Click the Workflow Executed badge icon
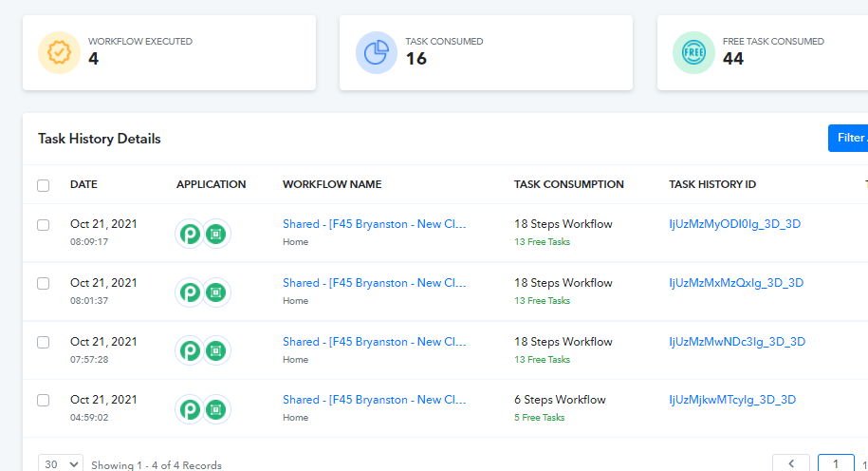 59,52
